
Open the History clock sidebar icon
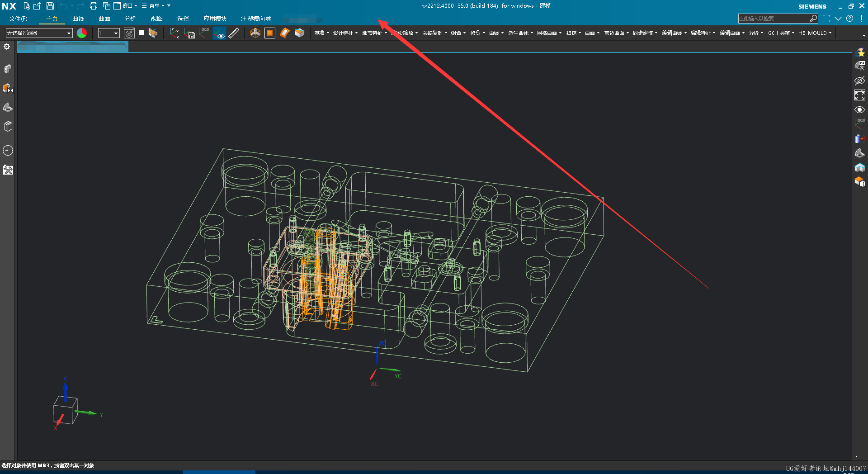(x=8, y=151)
